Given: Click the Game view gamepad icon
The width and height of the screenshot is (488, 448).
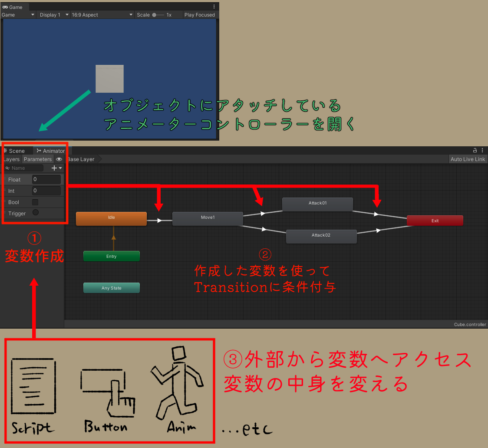Looking at the screenshot, I should [5, 7].
